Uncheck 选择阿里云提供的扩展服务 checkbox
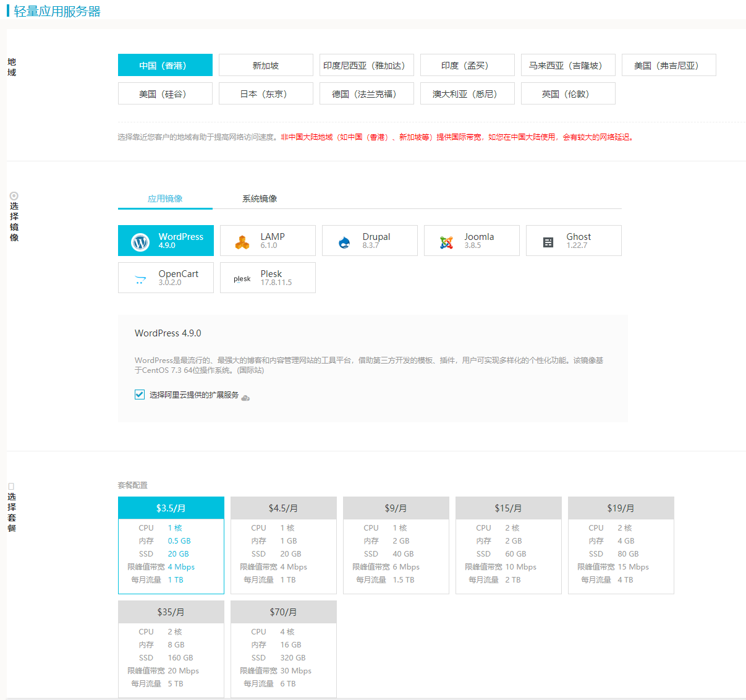The height and width of the screenshot is (700, 746). 140,395
